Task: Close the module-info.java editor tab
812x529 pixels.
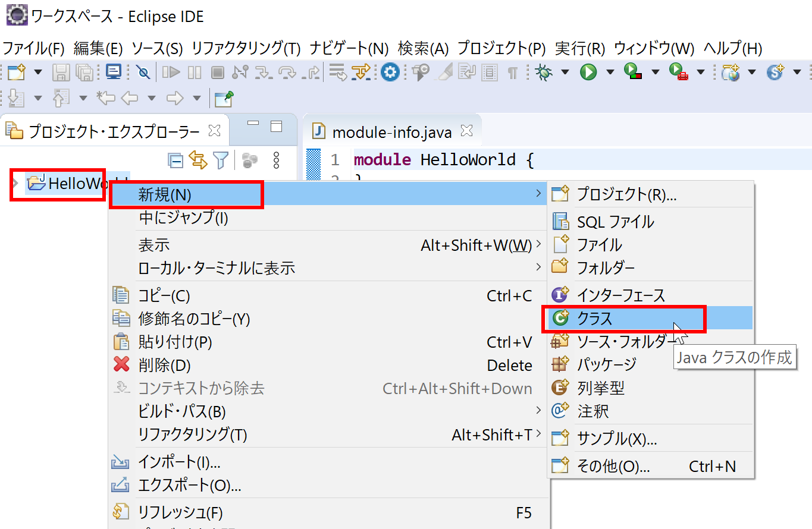Action: pyautogui.click(x=467, y=130)
